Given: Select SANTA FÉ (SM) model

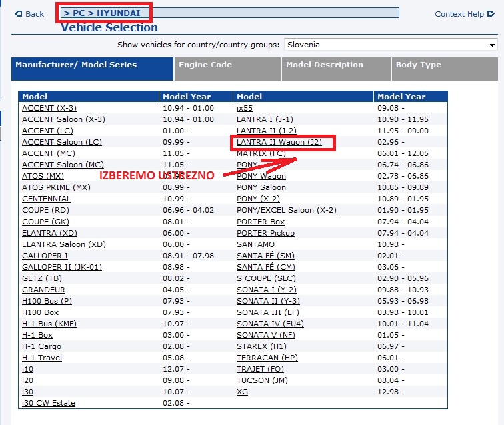Looking at the screenshot, I should click(x=265, y=256).
